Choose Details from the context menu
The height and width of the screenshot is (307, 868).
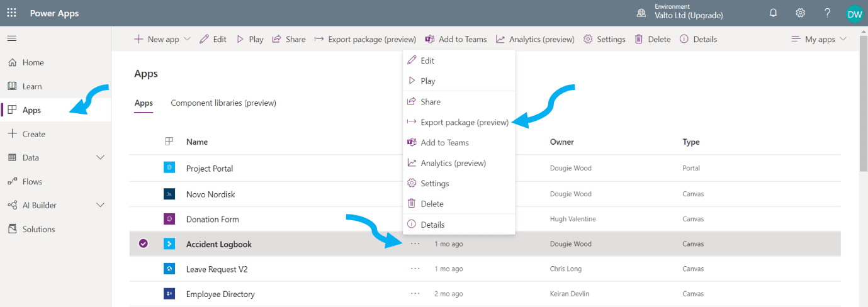(459, 225)
